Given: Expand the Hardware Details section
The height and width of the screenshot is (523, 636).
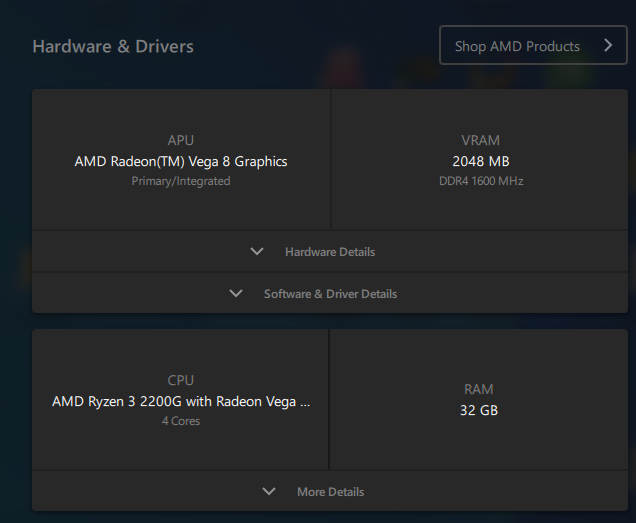Looking at the screenshot, I should pyautogui.click(x=329, y=252).
